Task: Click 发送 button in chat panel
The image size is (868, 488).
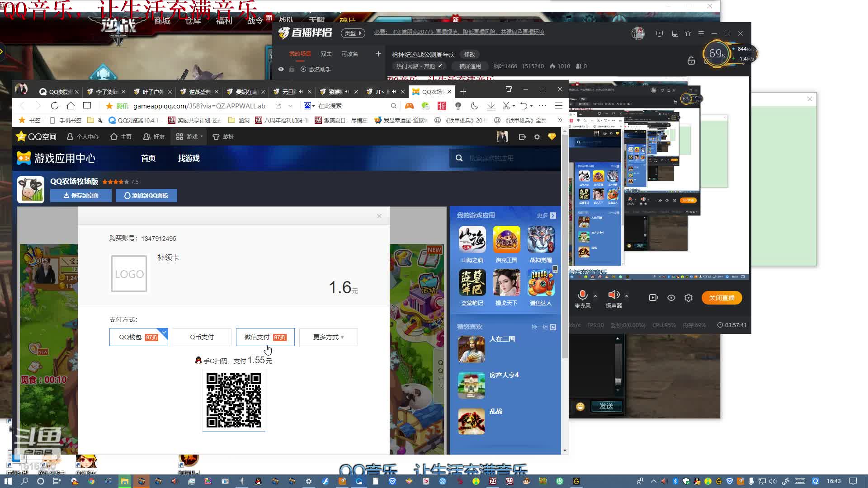Action: coord(606,406)
